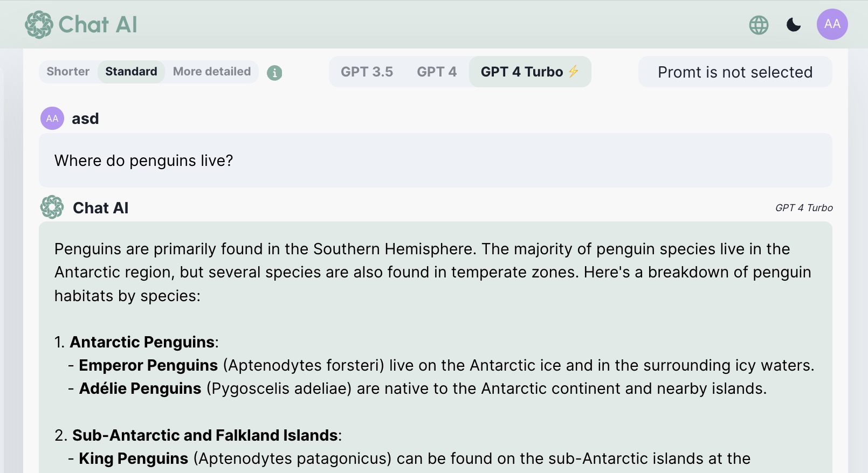868x473 pixels.
Task: Click the Chat AI header title text
Action: [98, 25]
